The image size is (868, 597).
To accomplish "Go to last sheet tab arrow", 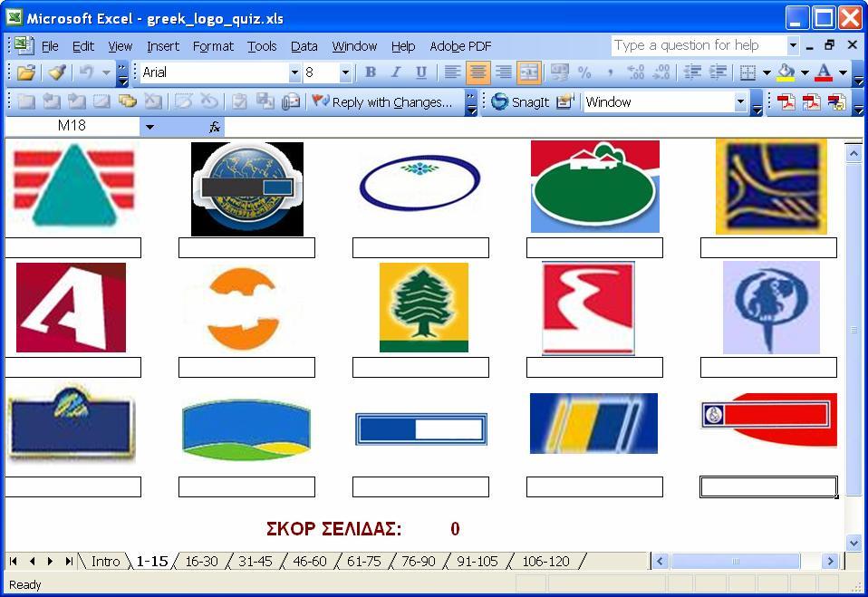I will pos(69,562).
